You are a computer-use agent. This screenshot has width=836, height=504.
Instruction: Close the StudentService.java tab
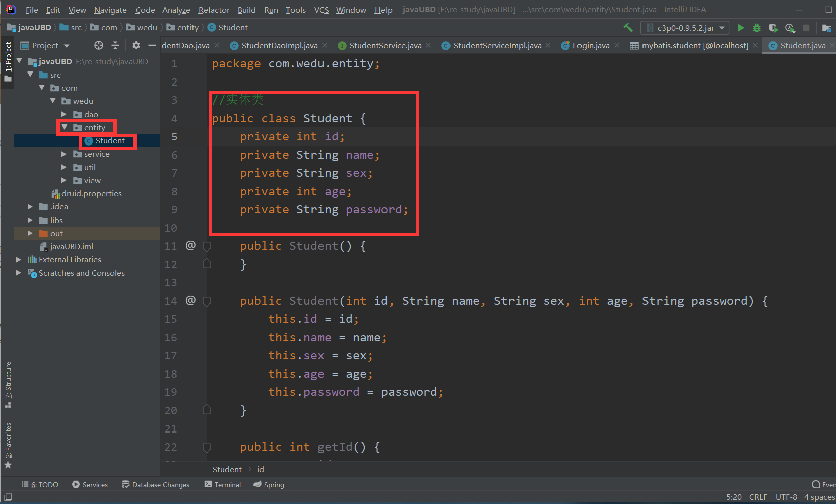click(428, 45)
